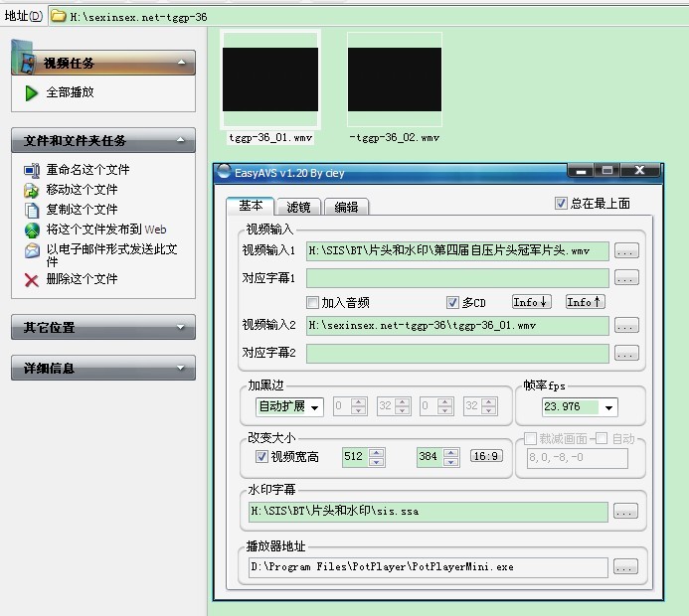
Task: Click the copy file document icon
Action: [32, 210]
